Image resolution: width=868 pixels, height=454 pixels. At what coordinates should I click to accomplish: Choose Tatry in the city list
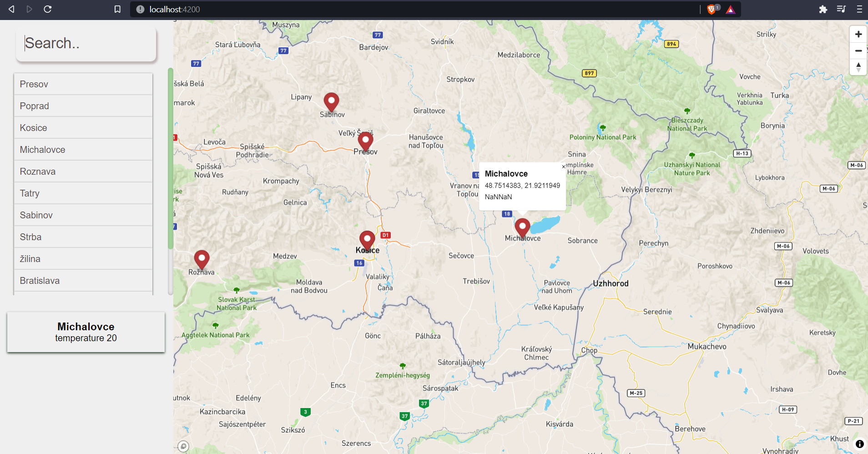coord(83,193)
